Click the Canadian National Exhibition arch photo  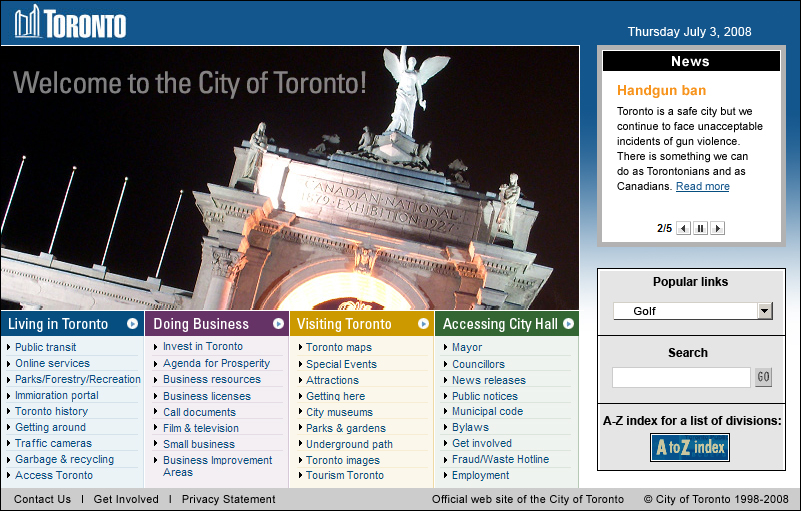tap(290, 178)
